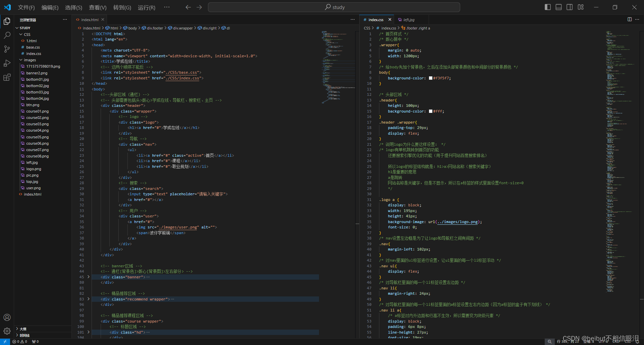Open the Accounts menu icon
This screenshot has height=345, width=644.
[7, 317]
